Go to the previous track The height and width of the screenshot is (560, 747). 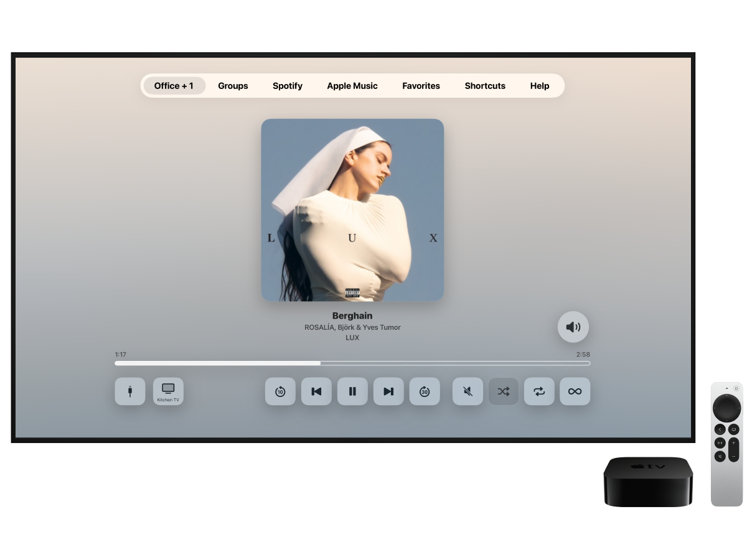coord(316,391)
